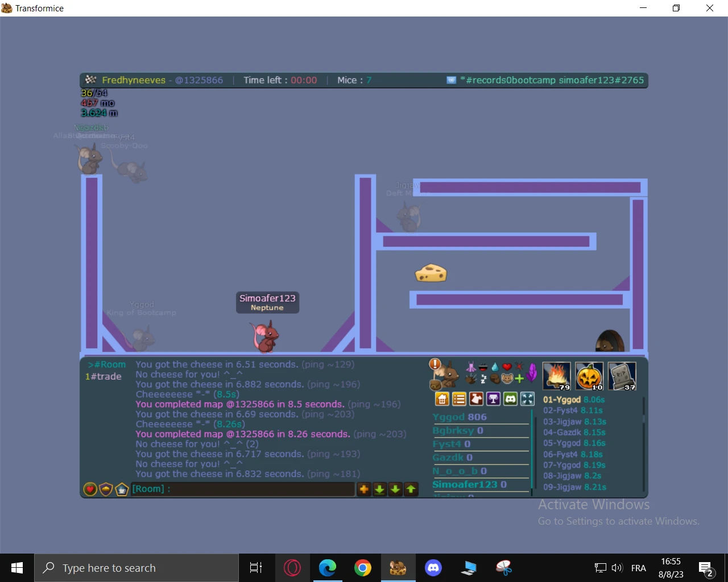Screen dimensions: 728x582
Task: Open the house icon menu button
Action: pos(442,399)
